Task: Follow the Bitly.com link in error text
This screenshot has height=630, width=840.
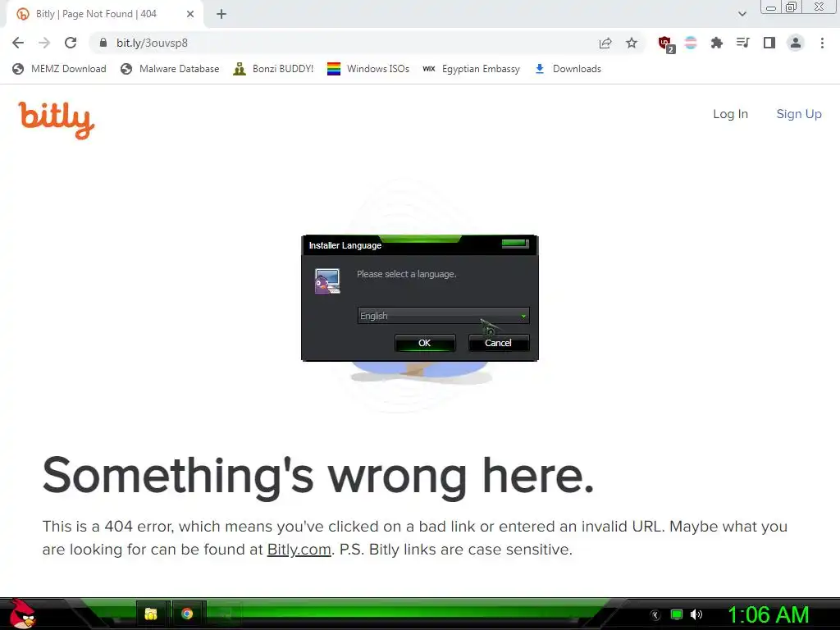Action: [299, 550]
